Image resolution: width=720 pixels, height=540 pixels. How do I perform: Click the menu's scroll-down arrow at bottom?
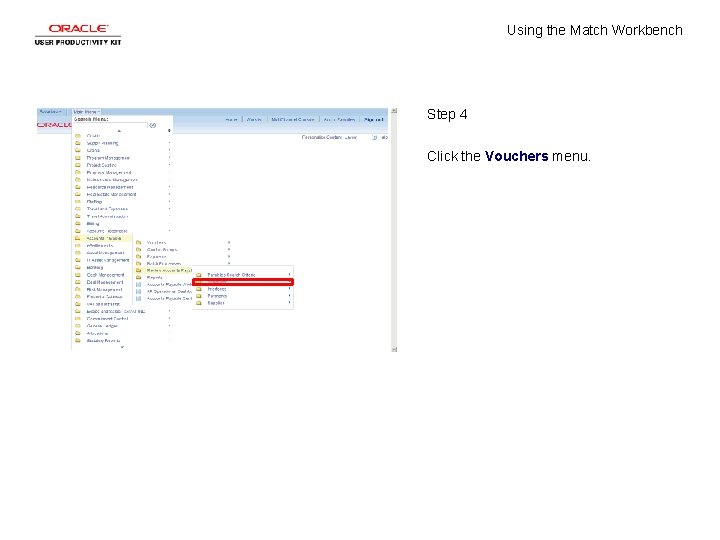point(122,347)
